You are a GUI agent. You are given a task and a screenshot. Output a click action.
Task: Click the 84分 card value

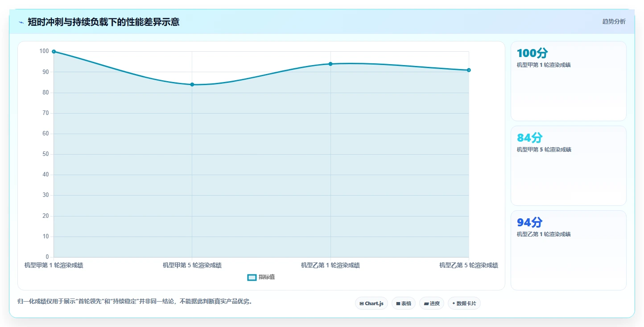tap(530, 138)
